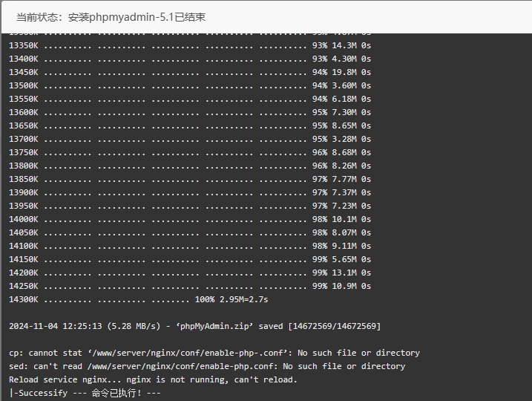
Task: Select the log line starting '13750K'
Action: (190, 152)
